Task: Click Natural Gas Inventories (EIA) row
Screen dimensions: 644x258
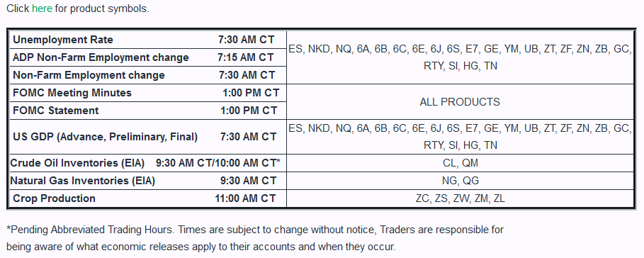Action: point(148,181)
